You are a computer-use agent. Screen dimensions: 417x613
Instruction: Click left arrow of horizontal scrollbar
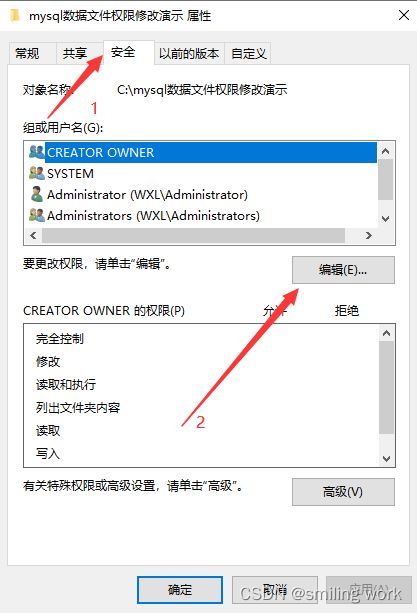[33, 235]
